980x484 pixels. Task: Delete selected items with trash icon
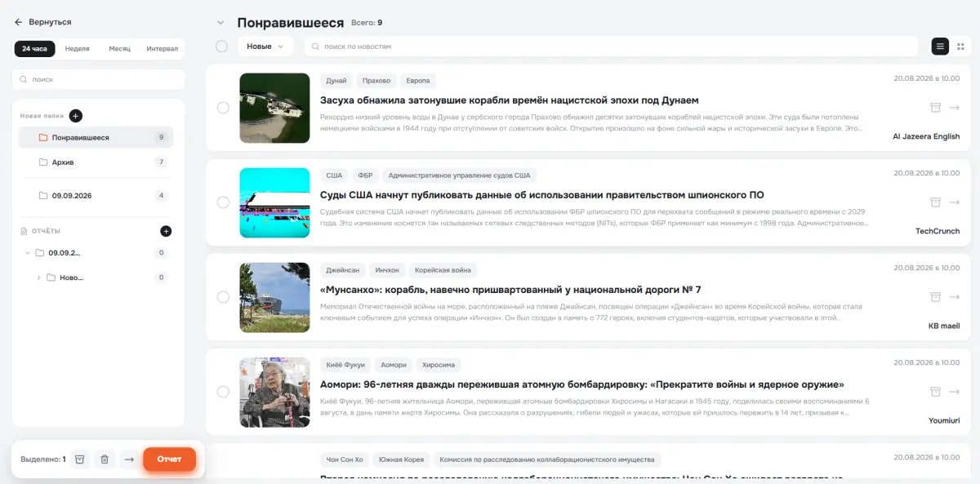[x=104, y=460]
